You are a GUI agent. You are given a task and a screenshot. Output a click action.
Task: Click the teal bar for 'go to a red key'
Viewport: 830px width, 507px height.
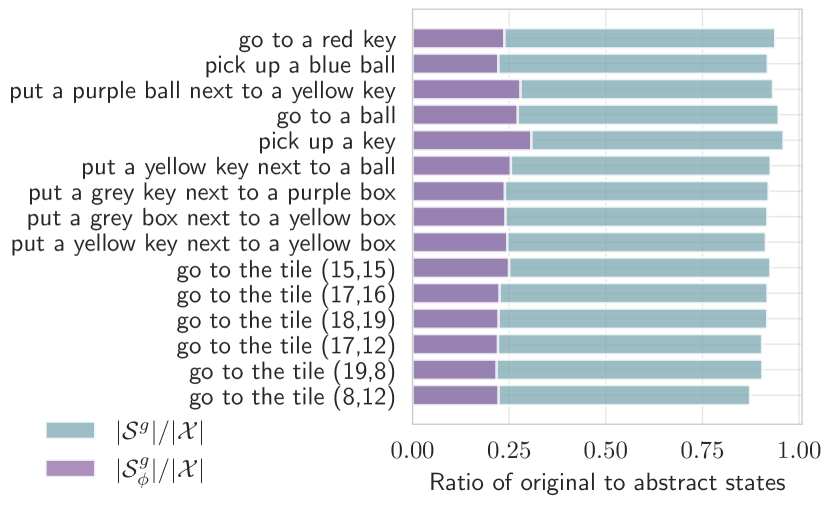[639, 38]
